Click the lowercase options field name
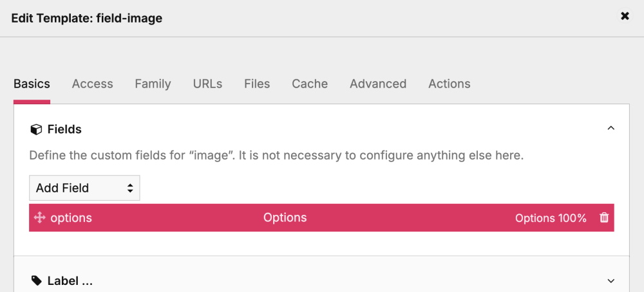Viewport: 644px width, 292px height. [x=71, y=218]
